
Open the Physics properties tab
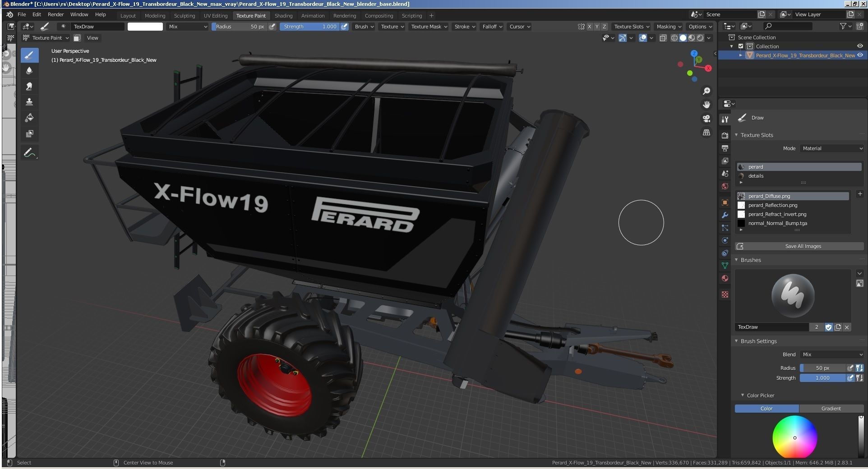click(x=725, y=240)
